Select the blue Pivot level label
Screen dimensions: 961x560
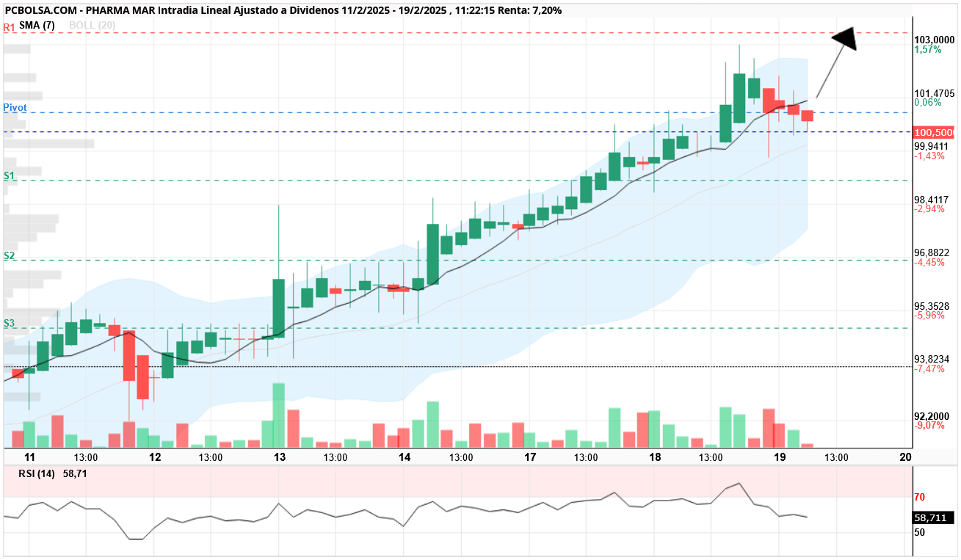coord(15,107)
